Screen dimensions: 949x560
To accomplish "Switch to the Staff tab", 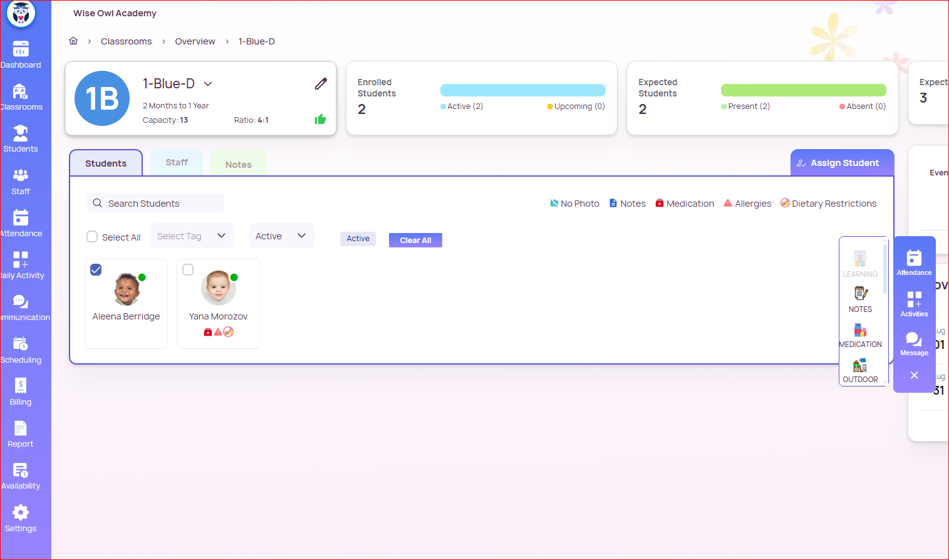I will coord(177,163).
